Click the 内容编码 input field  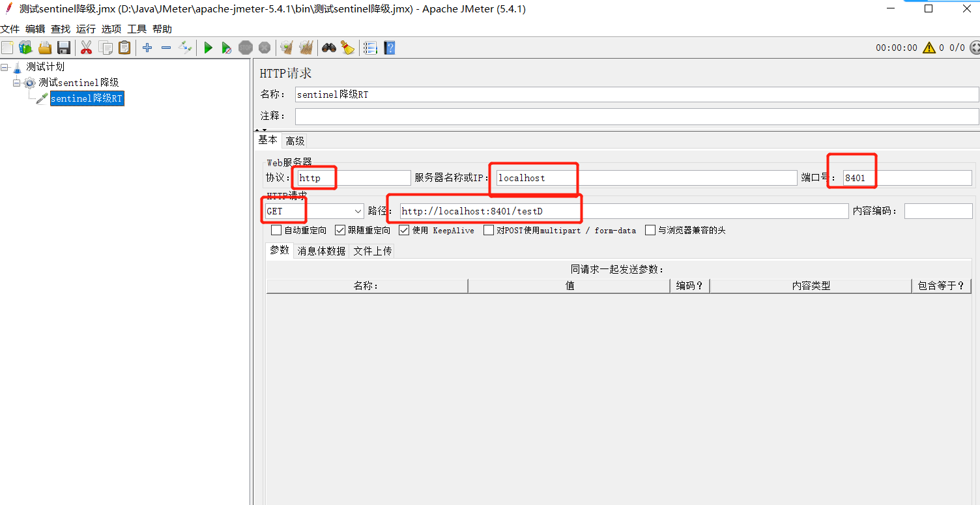[938, 211]
